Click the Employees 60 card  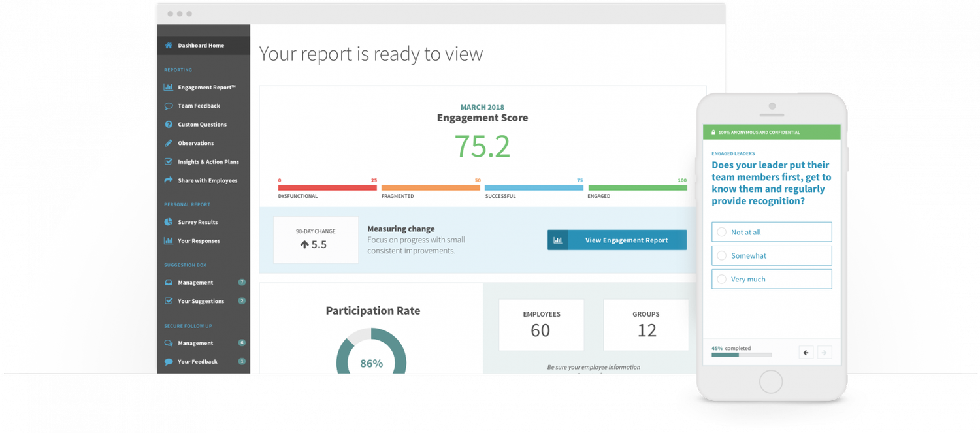[x=542, y=325]
